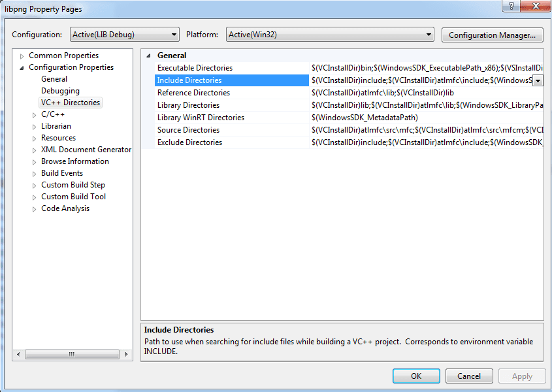
Task: Click the help question mark icon
Action: coord(511,6)
